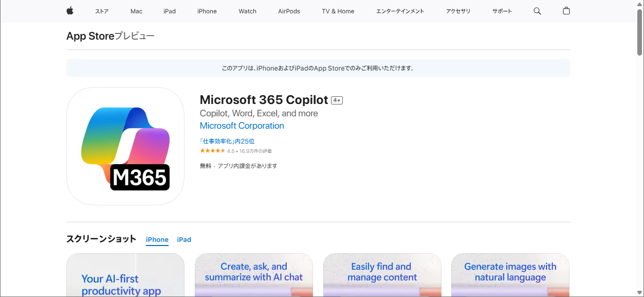
Task: Open the Mac menu item
Action: [x=136, y=11]
